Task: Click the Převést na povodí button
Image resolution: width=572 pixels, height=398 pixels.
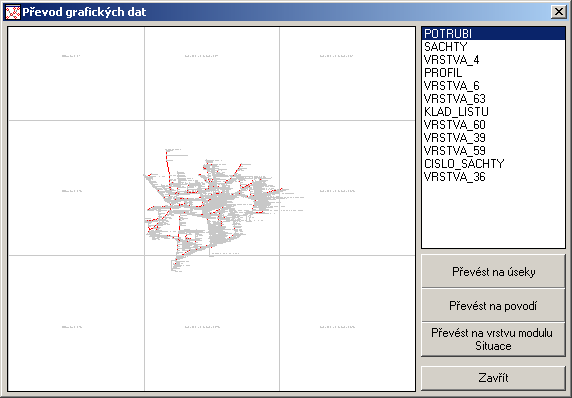Action: (x=493, y=305)
